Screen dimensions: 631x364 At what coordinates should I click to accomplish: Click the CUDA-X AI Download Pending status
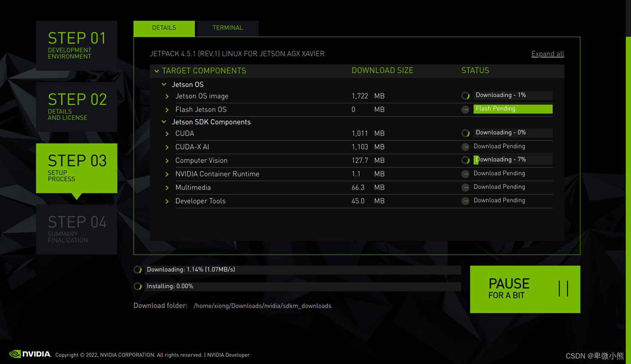coord(499,146)
